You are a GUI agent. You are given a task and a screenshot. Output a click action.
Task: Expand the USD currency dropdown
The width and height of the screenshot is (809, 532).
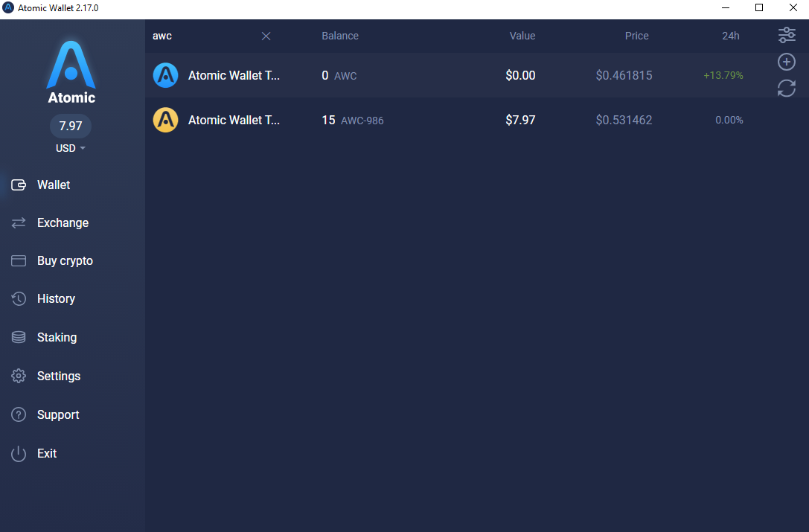[x=71, y=148]
